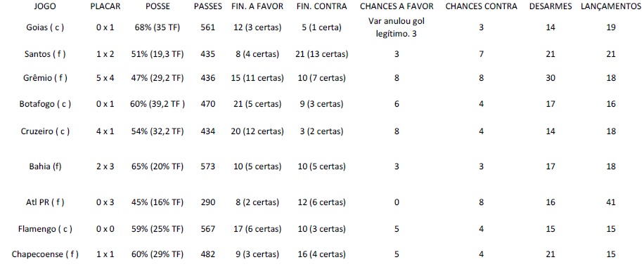Click the JOGO column header

point(45,6)
